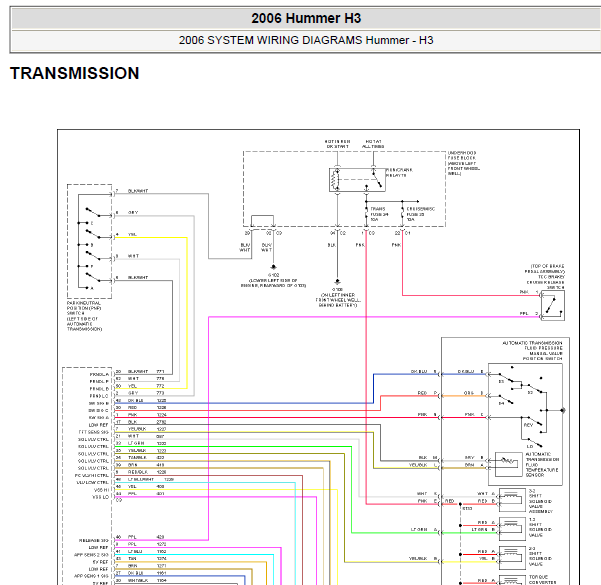Click the TRANS fuse 10A symbol
The width and height of the screenshot is (601, 585).
coord(366,214)
